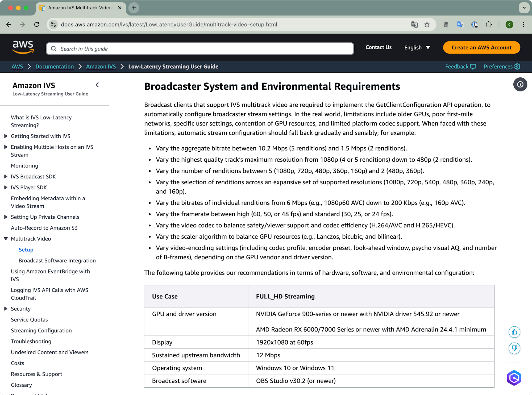The image size is (532, 395).
Task: Click 'OBS Studio v30.2 (or newer)' cell
Action: point(371,381)
